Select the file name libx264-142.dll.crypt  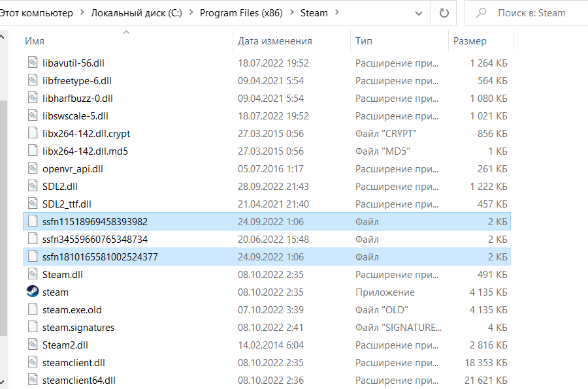coord(86,133)
